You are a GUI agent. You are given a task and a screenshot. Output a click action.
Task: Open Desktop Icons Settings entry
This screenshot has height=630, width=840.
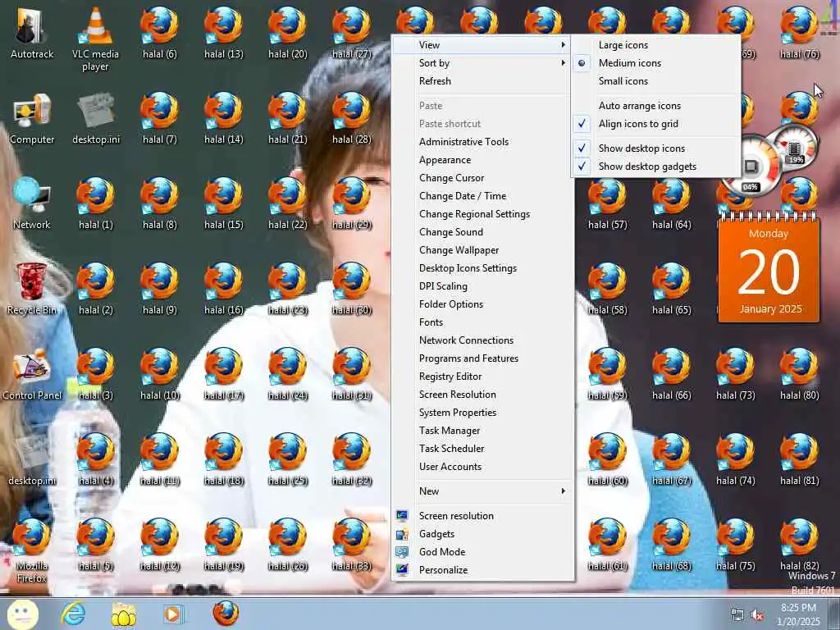[x=482, y=268]
